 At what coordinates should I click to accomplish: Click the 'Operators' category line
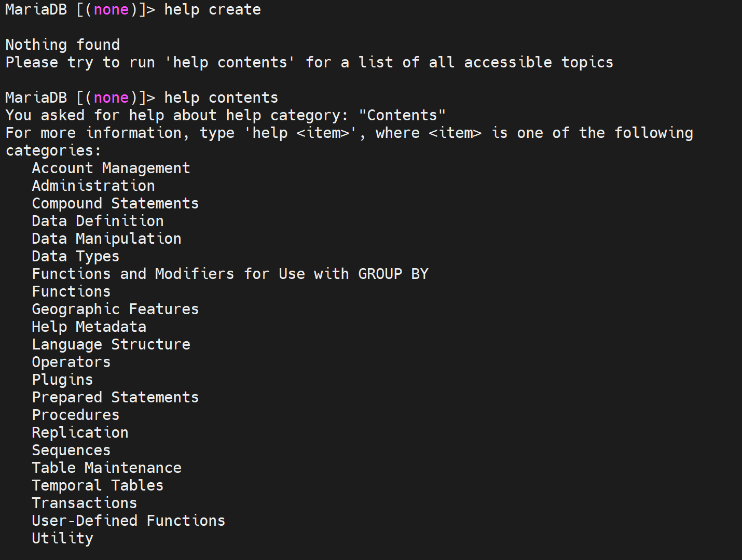[x=71, y=362]
